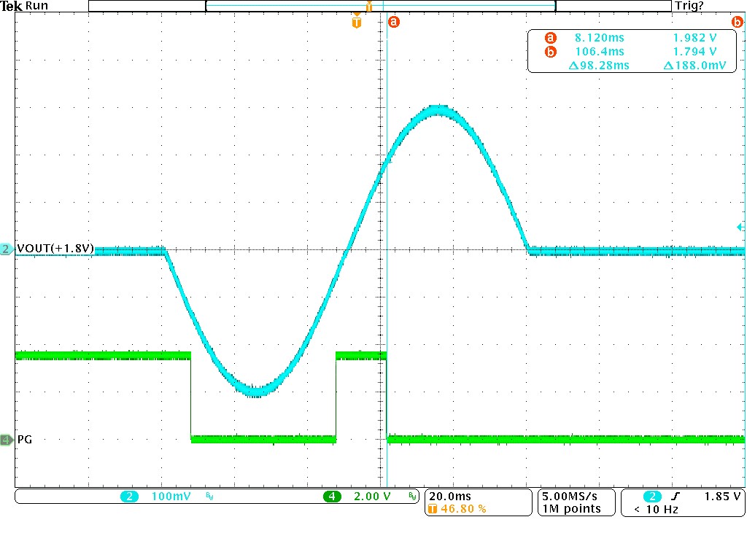Open the 100mV vertical scale for channel 2
Viewport: 747px width, 560px height.
[170, 497]
